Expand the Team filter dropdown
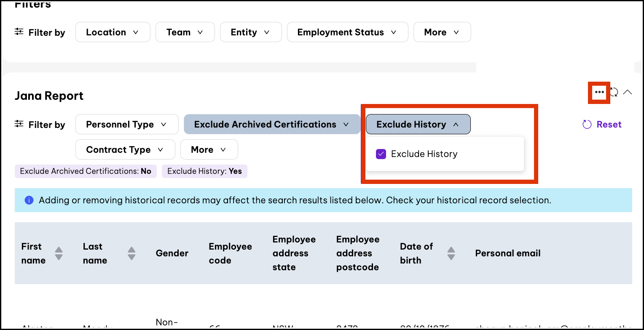The width and height of the screenshot is (644, 330). pos(185,32)
